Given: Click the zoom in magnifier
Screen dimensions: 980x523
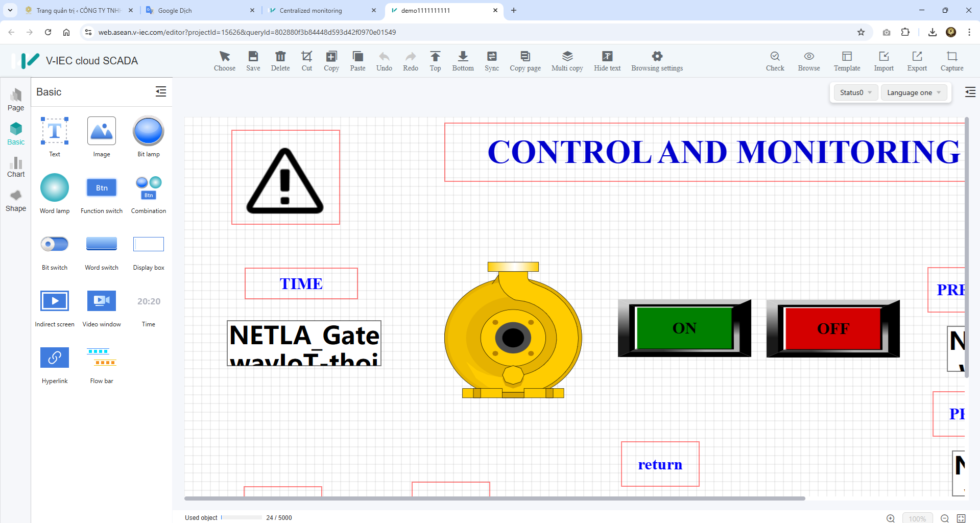Looking at the screenshot, I should pos(891,518).
